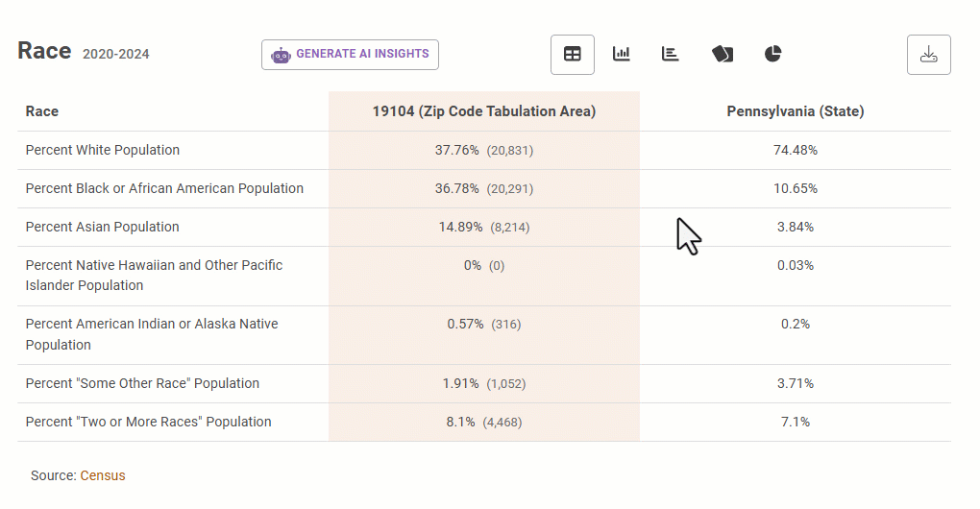Click Generate AI Insights button
Screen dimensions: 980x509
pos(350,55)
